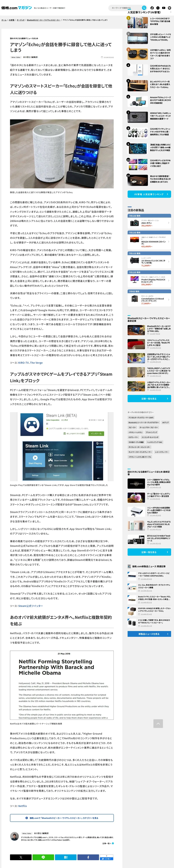174x868 pixels.
Task: Click 新製品ニュースを見る button
Action: pos(149,634)
